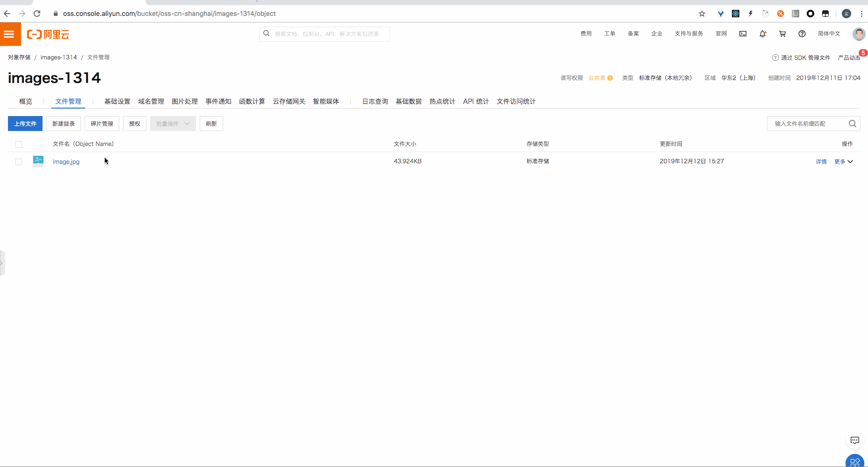
Task: Click the blue floating widget at bottom right
Action: click(x=855, y=461)
